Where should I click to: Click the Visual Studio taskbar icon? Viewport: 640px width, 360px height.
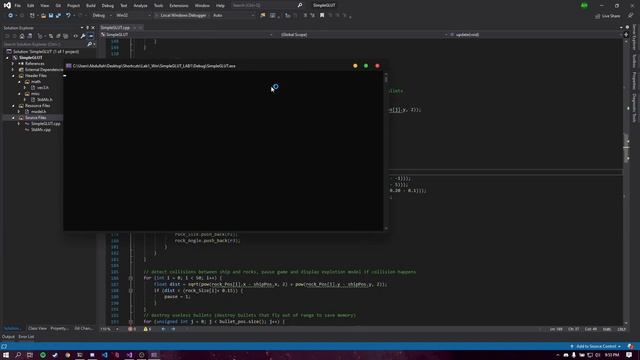129,355
